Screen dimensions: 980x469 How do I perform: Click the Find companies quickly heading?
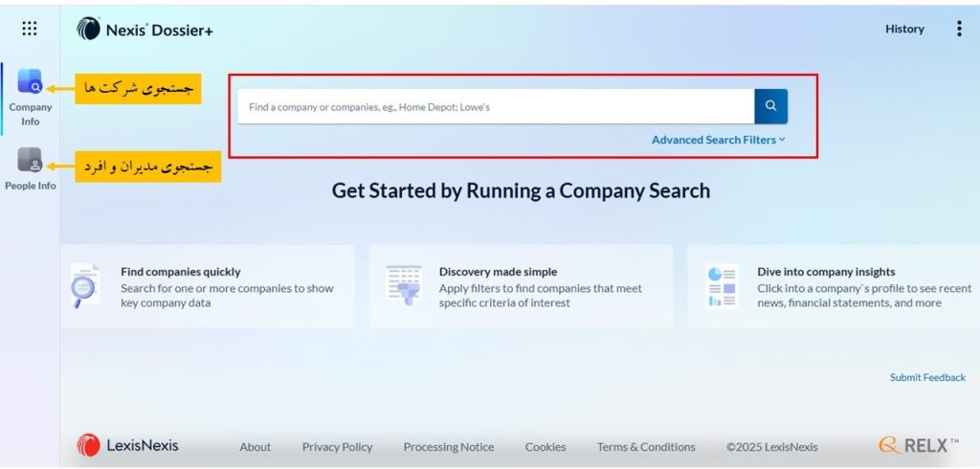(x=181, y=272)
